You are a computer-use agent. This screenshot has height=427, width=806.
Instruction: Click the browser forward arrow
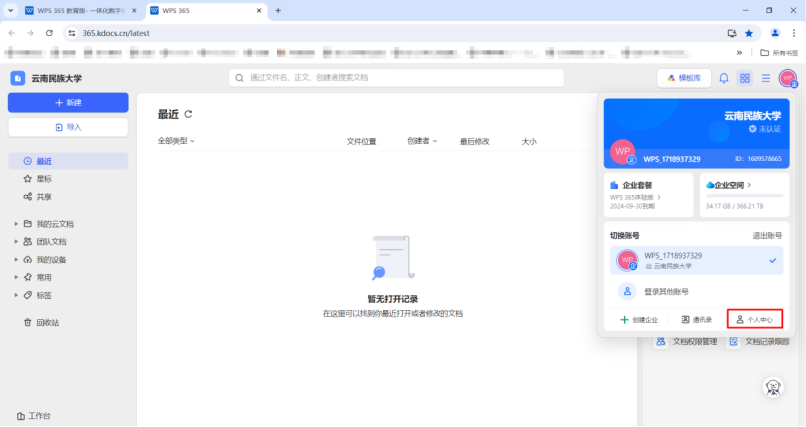point(30,33)
